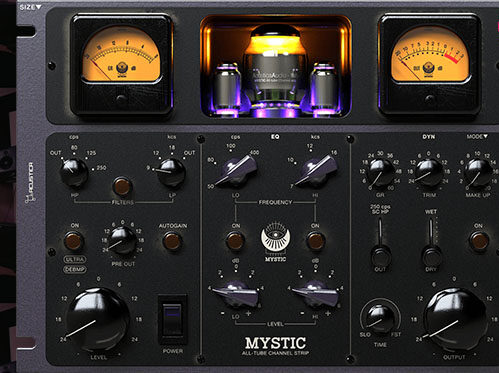
Task: Toggle the FILTERS on button
Action: 122,186
